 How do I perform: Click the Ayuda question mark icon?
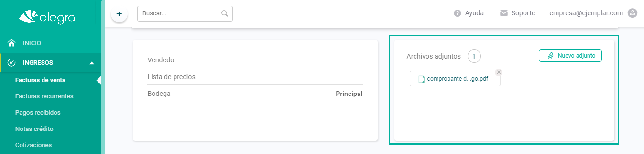pyautogui.click(x=457, y=13)
